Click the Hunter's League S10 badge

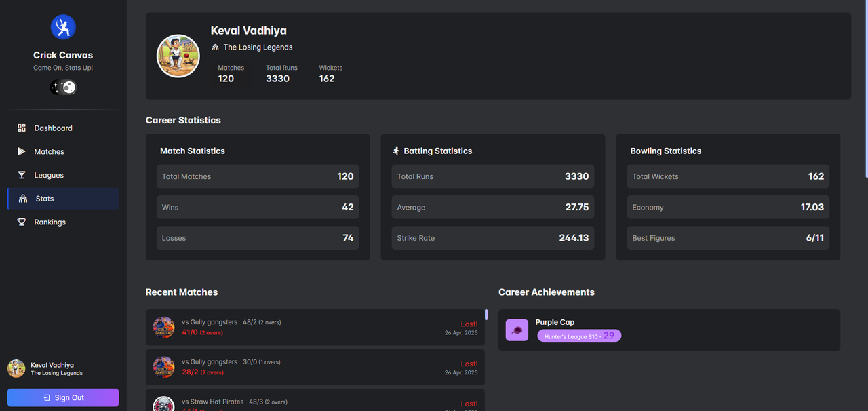point(579,336)
